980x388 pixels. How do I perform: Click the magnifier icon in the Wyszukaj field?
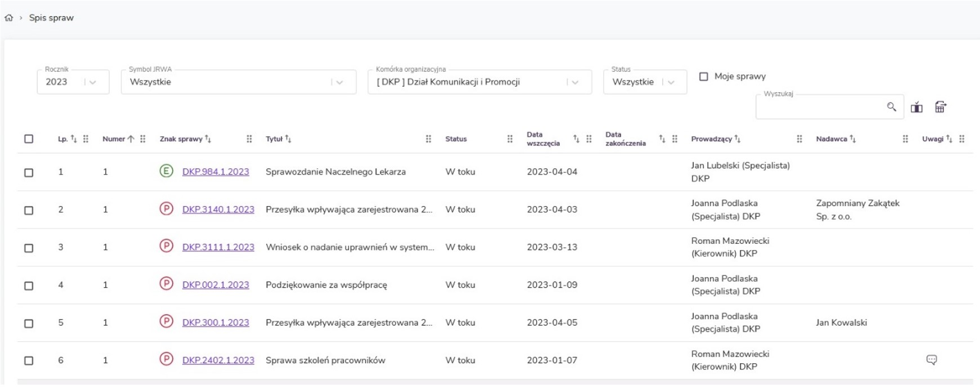[891, 107]
